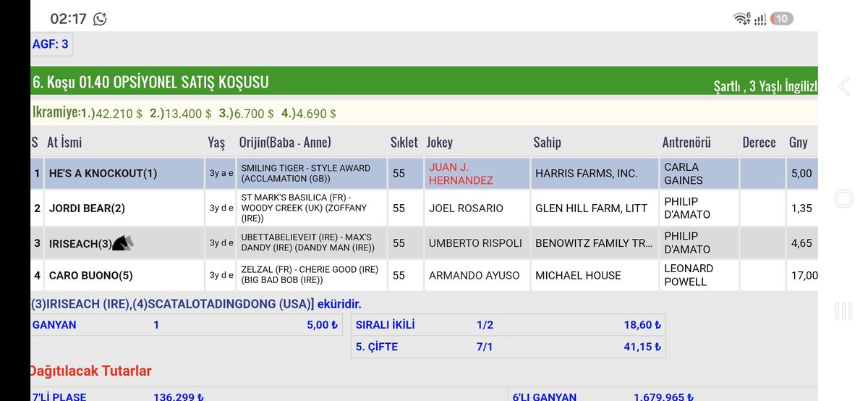
Task: Click owner BENOWITZ FAMILY TR...
Action: pos(595,243)
